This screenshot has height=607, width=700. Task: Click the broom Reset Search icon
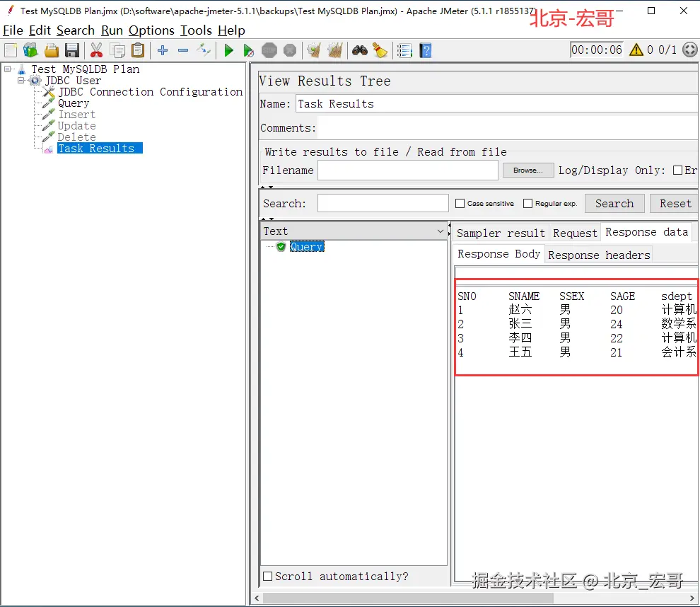coord(380,50)
